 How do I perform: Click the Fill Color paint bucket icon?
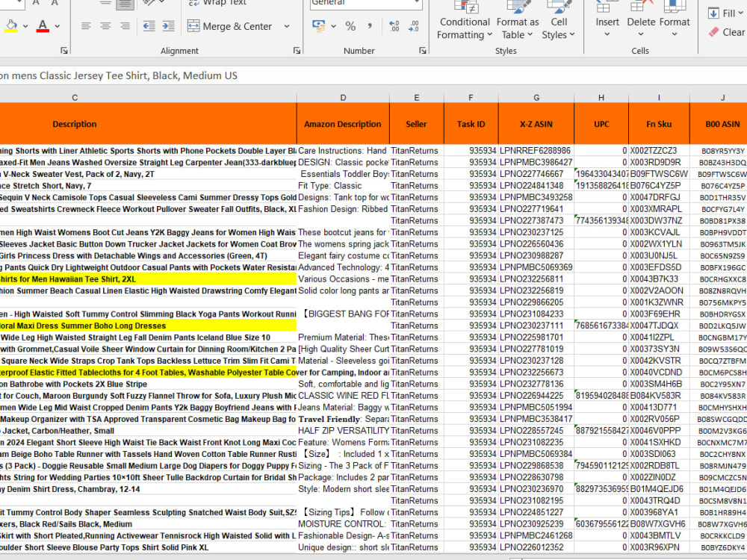pyautogui.click(x=11, y=25)
